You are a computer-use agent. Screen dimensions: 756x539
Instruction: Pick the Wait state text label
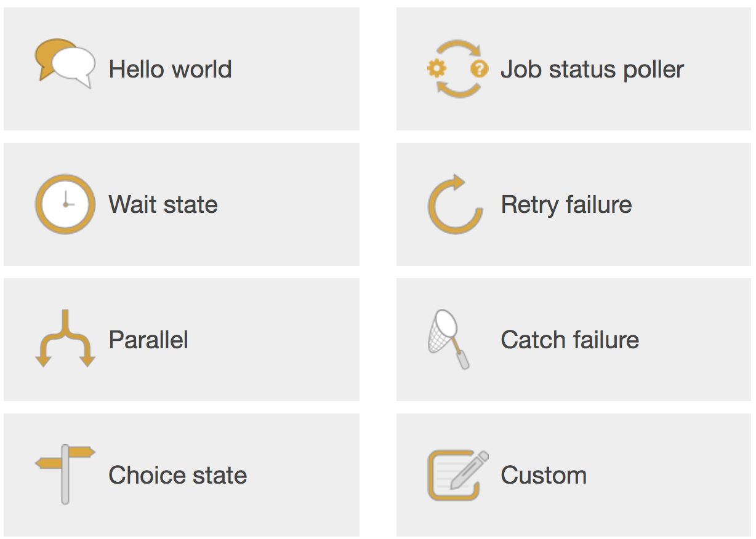pyautogui.click(x=163, y=204)
